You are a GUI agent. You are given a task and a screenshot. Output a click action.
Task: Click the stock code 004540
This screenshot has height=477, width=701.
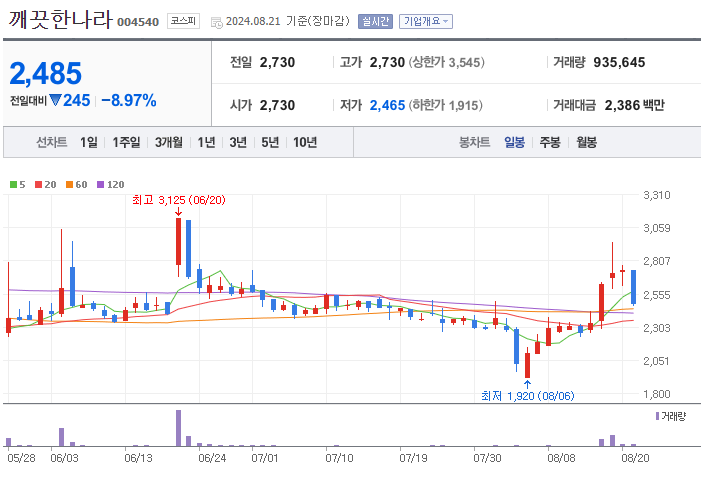coord(138,22)
